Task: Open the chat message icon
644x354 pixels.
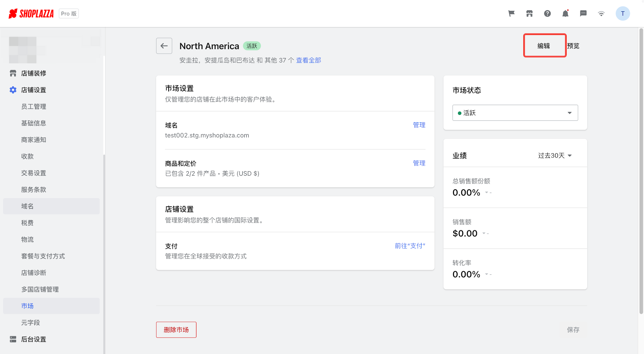Action: pyautogui.click(x=583, y=14)
